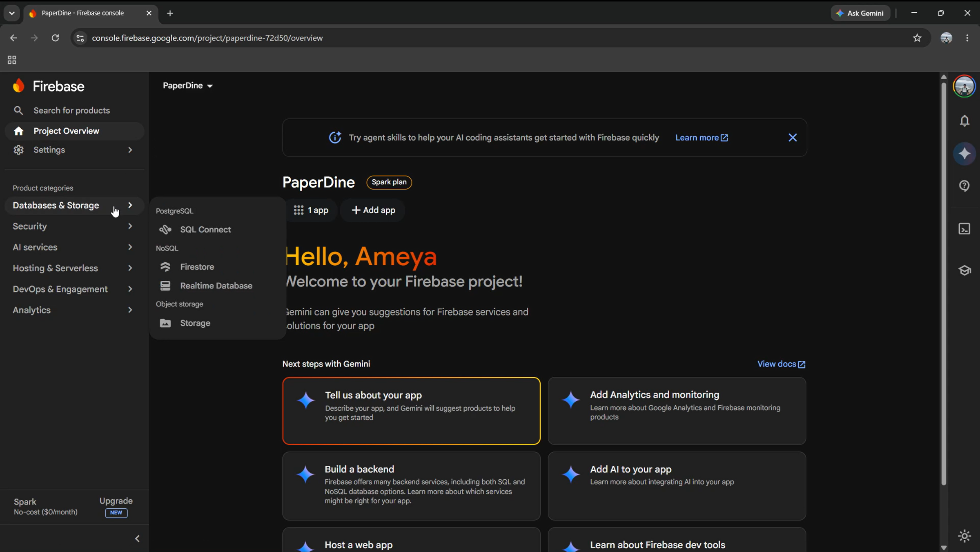Open the Chrome three-dot menu
This screenshot has width=980, height=552.
coord(967,38)
